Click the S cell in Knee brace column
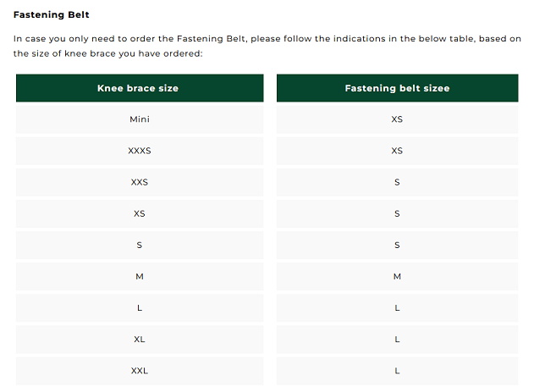Screen dimensions: 545x392 140,245
